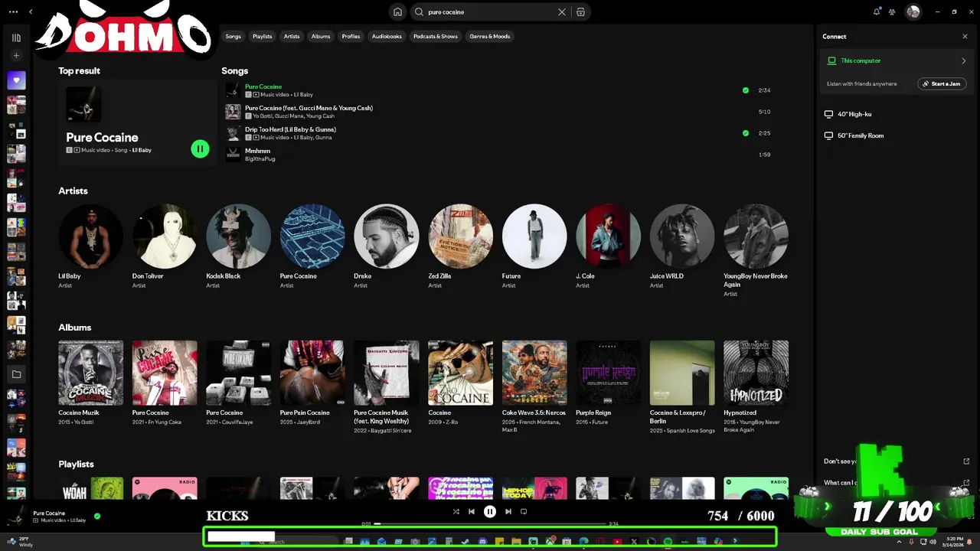The width and height of the screenshot is (980, 551).
Task: Select the 50" Family Room device
Action: (x=861, y=135)
